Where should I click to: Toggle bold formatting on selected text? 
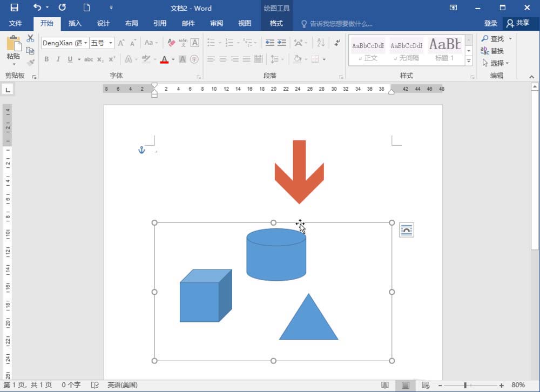tap(46, 58)
